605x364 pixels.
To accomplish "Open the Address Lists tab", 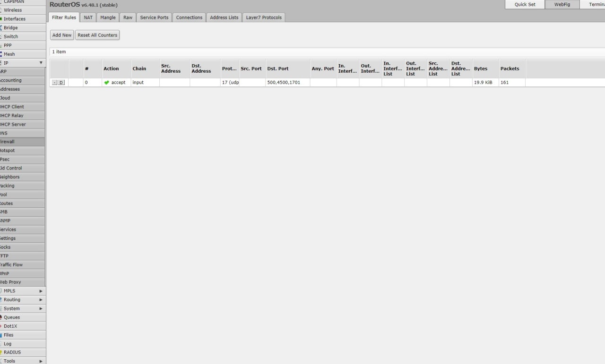I will [x=224, y=17].
